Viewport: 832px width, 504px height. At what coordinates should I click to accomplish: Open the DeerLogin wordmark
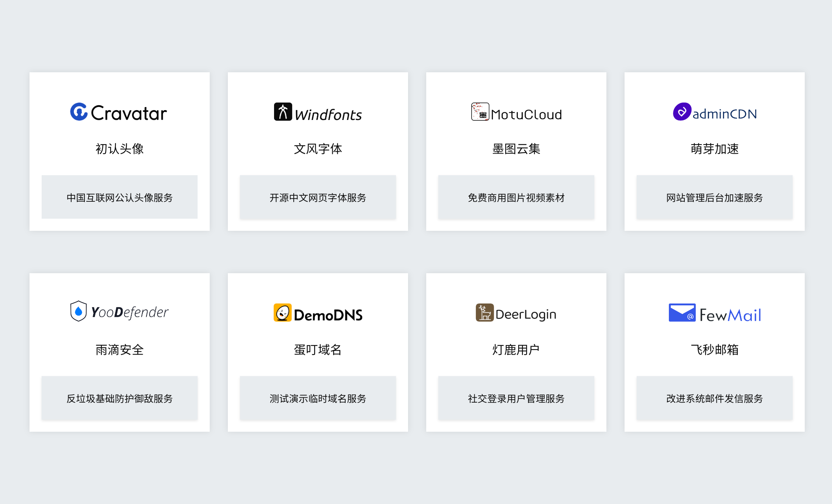click(526, 314)
